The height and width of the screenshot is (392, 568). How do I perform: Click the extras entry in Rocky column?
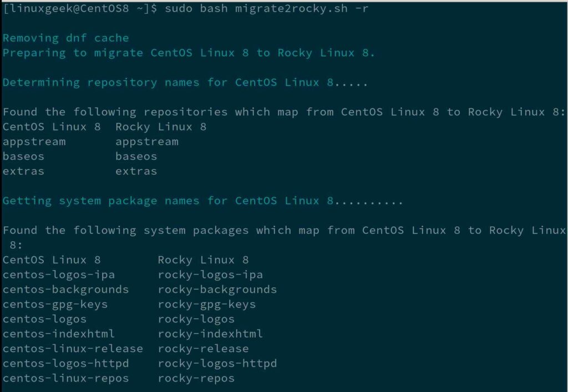136,171
